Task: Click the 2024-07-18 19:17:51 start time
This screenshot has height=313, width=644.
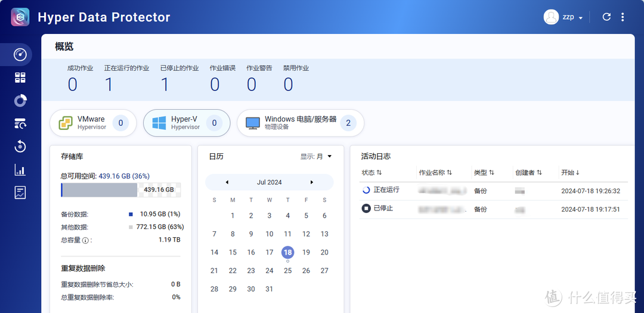Action: [x=590, y=209]
